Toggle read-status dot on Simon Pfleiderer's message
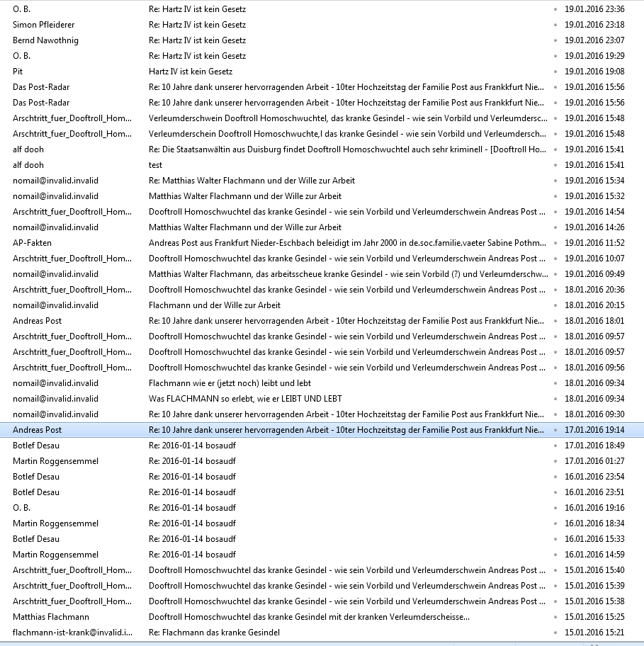The height and width of the screenshot is (646, 644). [x=555, y=25]
